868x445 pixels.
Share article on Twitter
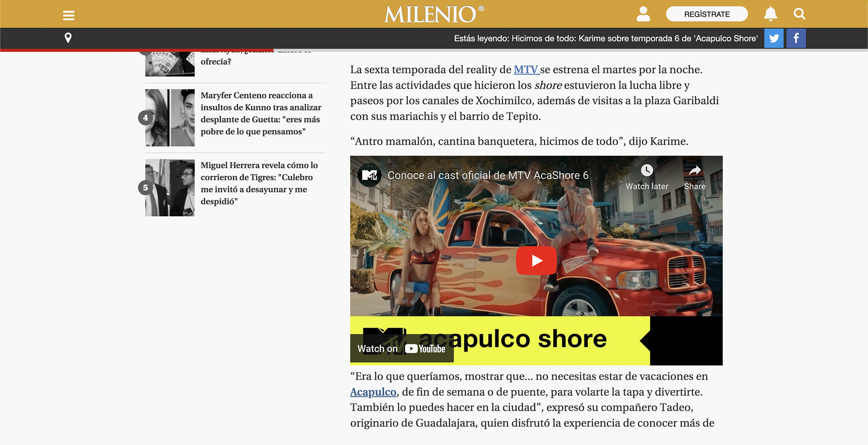774,38
